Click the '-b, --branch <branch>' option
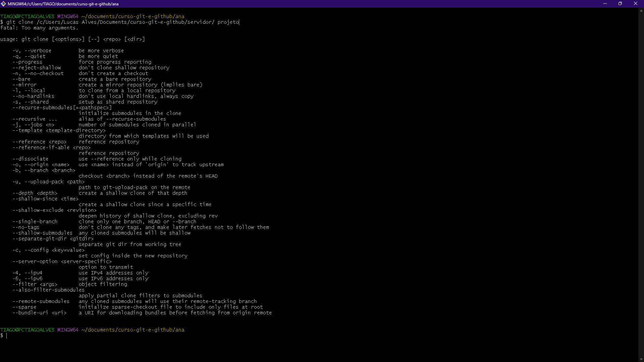This screenshot has width=644, height=362. click(44, 170)
